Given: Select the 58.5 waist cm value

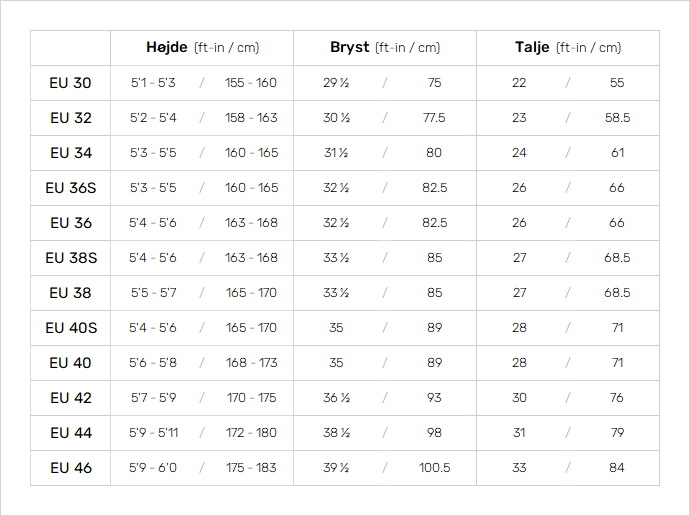Looking at the screenshot, I should [617, 118].
